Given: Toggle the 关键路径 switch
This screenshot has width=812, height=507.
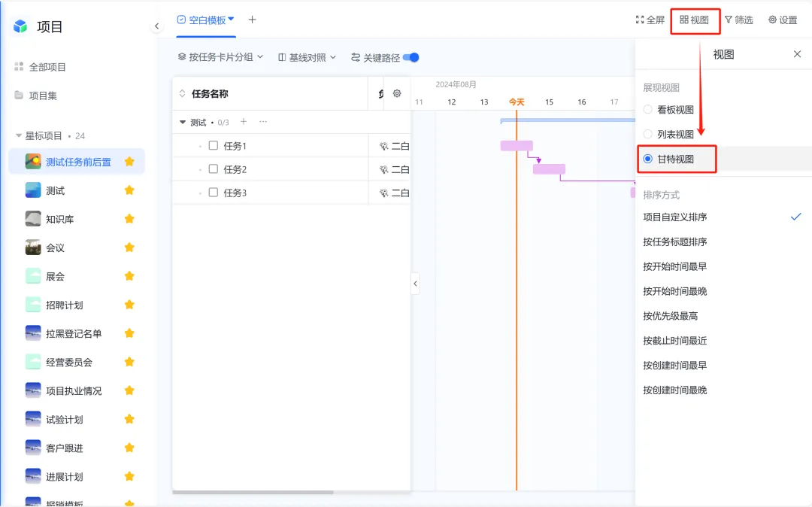Looking at the screenshot, I should click(411, 57).
